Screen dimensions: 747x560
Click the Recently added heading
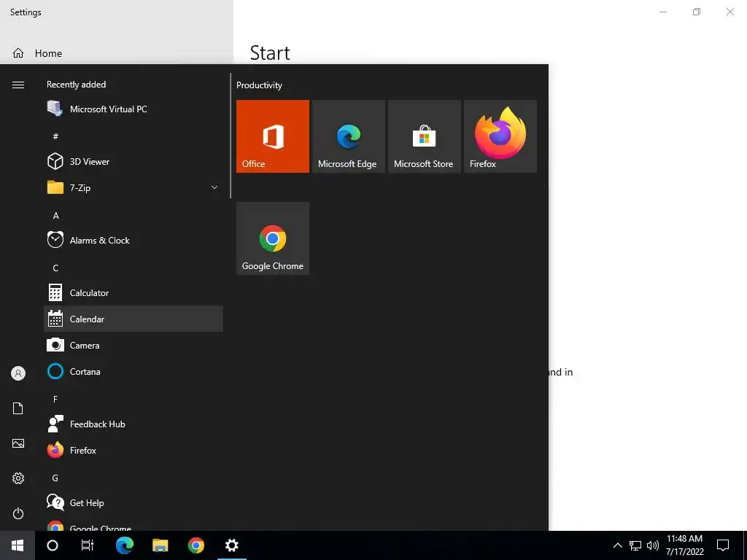pyautogui.click(x=76, y=85)
